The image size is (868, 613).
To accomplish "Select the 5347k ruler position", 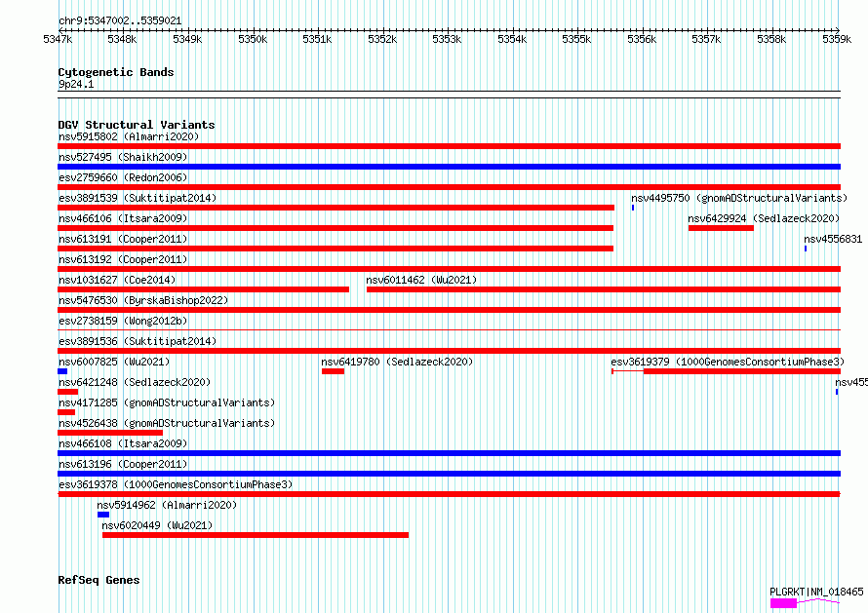I will pos(58,39).
